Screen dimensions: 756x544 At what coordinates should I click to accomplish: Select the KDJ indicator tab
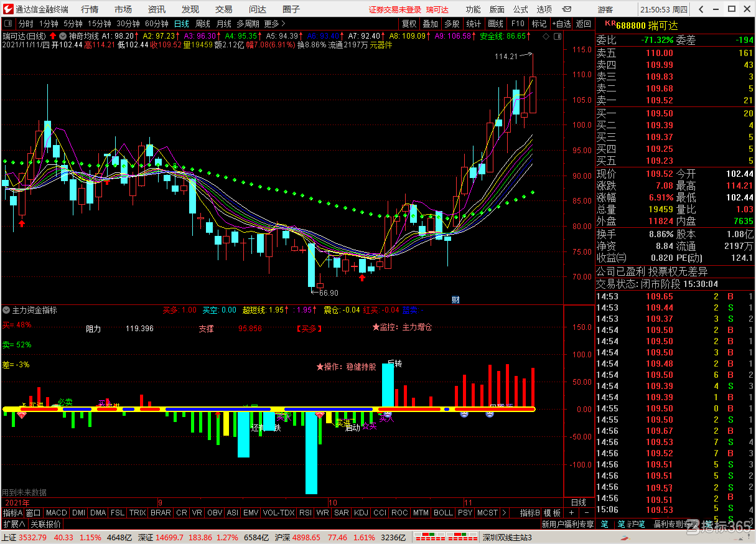(x=361, y=513)
